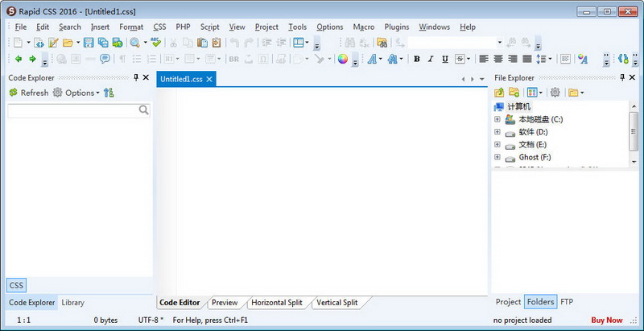Switch to the Library tab
This screenshot has height=331, width=644.
point(72,303)
